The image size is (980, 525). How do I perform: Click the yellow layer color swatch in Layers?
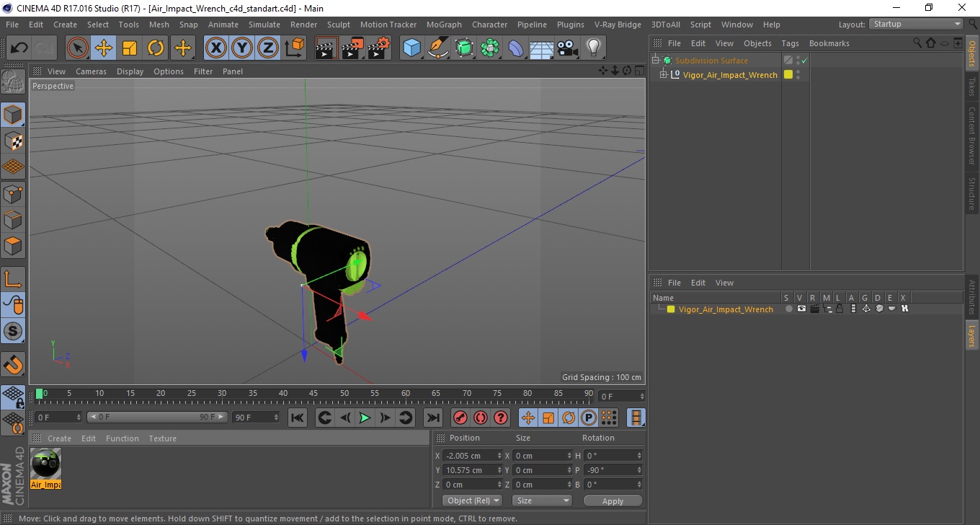(x=671, y=309)
